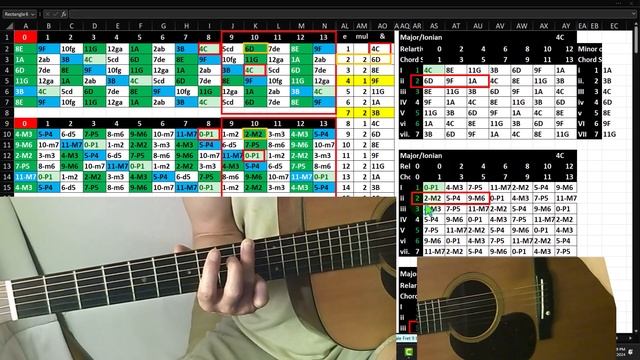Open the green Camtasia icon in taskbar
The image size is (640, 360).
(408, 352)
